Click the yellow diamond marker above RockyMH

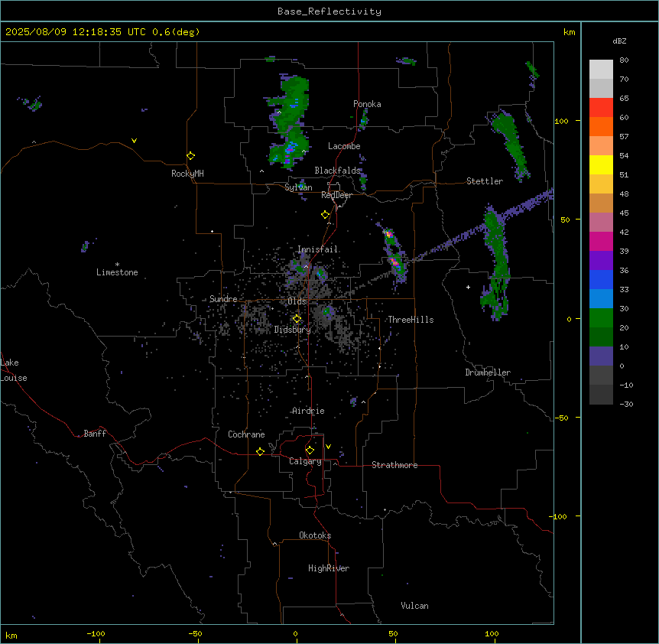[x=191, y=156]
